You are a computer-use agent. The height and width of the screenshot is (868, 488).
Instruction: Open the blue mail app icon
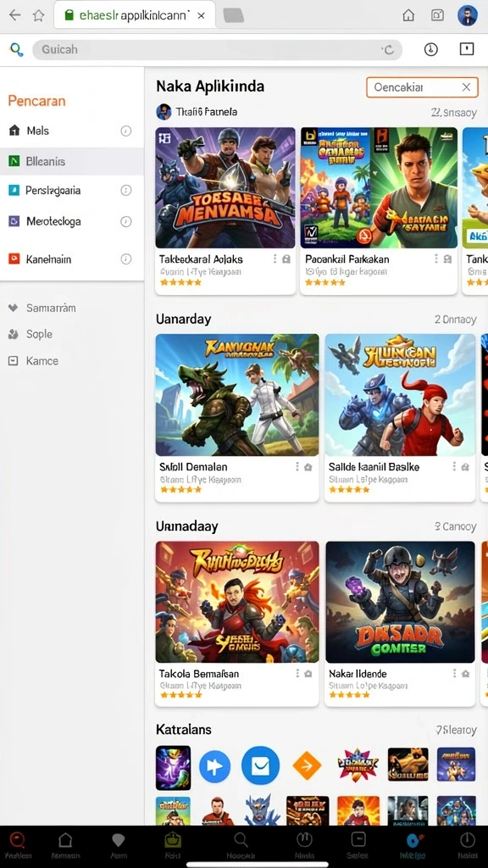(260, 766)
